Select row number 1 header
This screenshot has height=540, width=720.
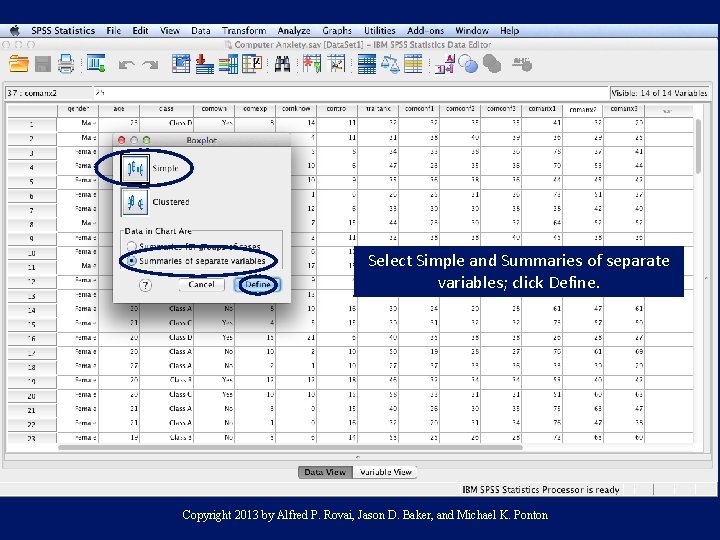[x=32, y=124]
